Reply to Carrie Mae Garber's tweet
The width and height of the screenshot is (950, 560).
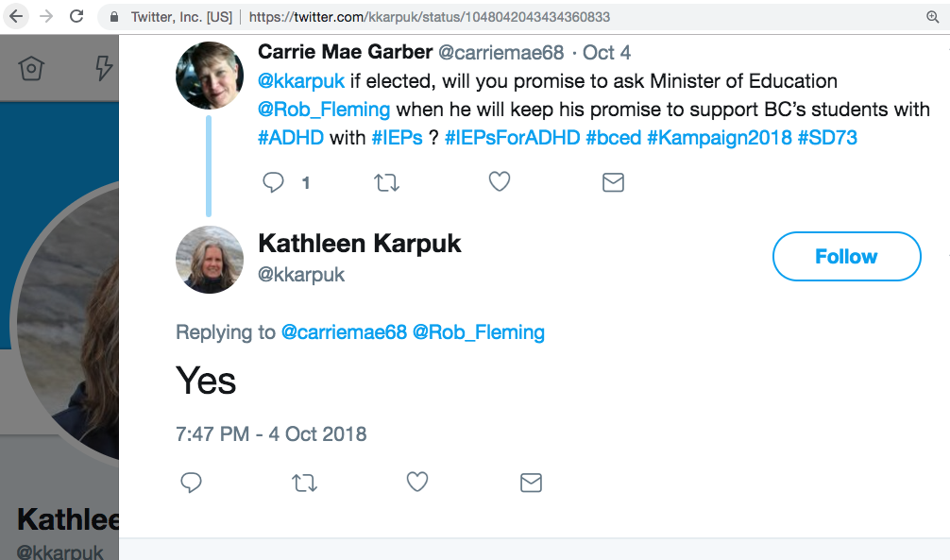[274, 183]
